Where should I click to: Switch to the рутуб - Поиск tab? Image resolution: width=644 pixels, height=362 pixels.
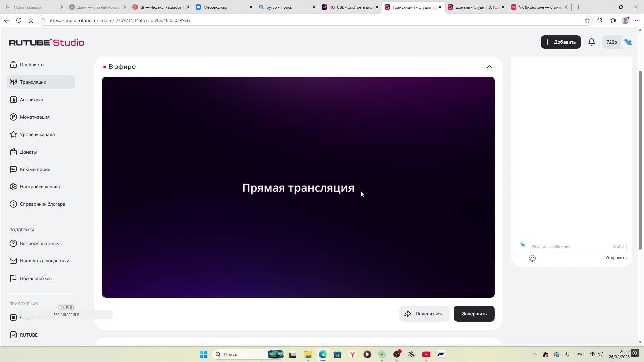point(287,7)
